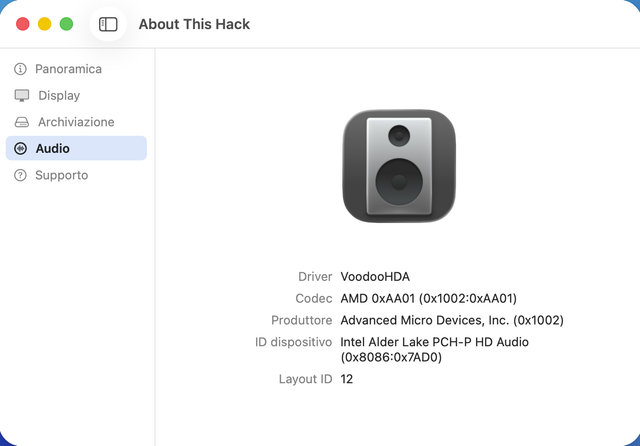Select the Display sidebar item
The width and height of the screenshot is (640, 446).
(76, 95)
